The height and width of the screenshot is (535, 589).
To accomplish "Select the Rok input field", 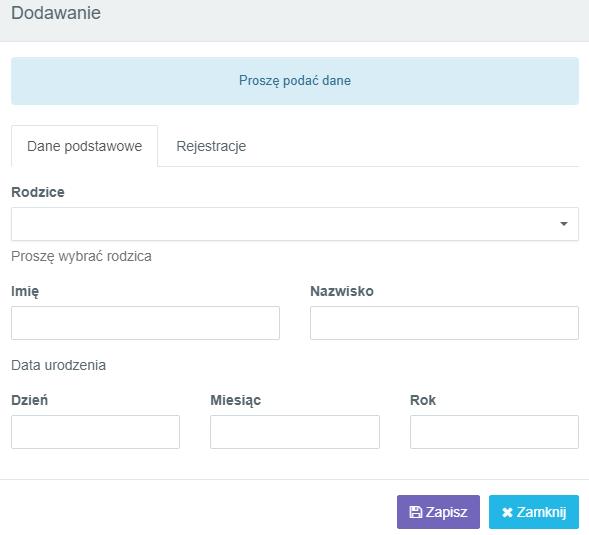I will (494, 432).
